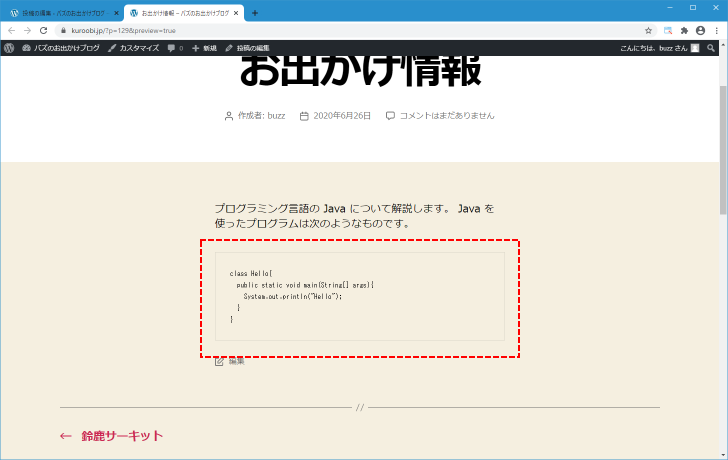728x460 pixels.
Task: Click the scrollbar down arrow
Action: tap(723, 455)
